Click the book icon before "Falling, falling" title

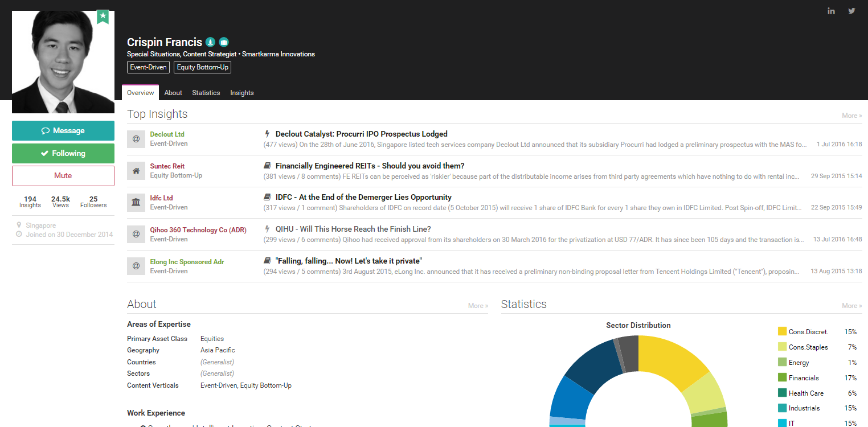267,261
